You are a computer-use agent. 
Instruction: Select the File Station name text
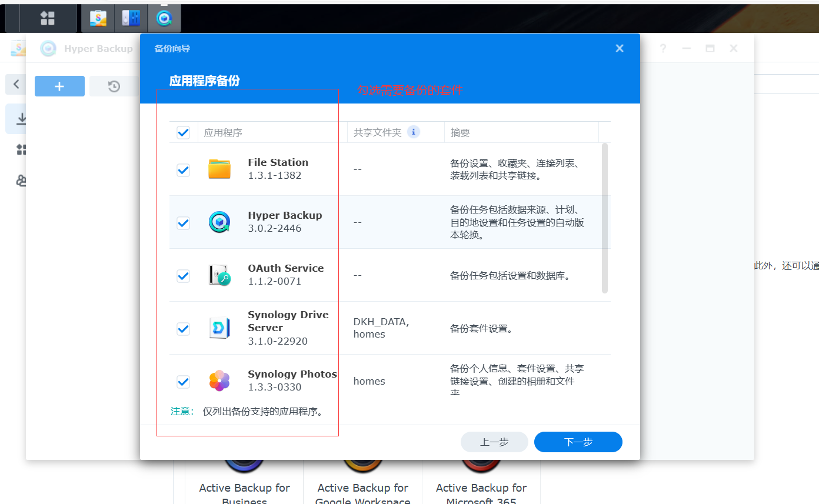278,162
